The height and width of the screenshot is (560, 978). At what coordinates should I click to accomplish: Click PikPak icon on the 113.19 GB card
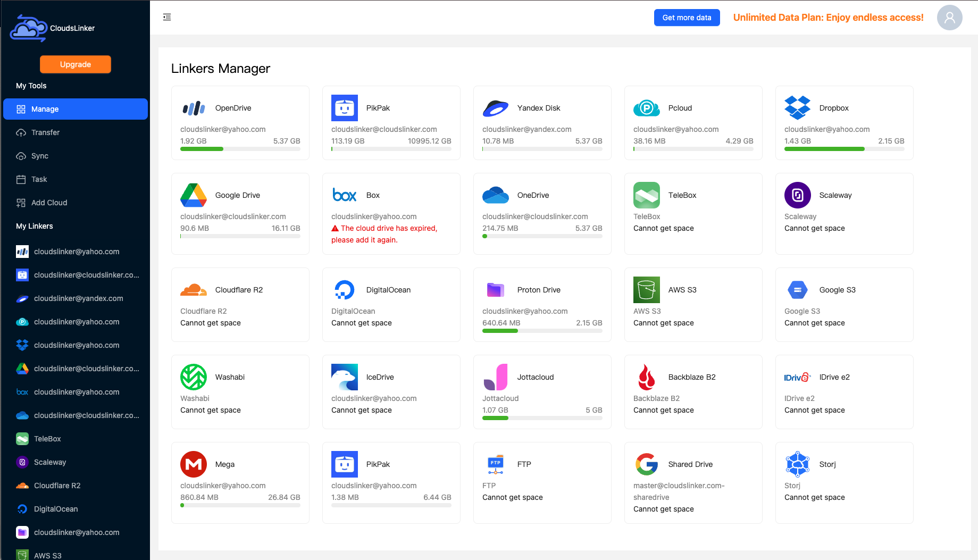345,108
